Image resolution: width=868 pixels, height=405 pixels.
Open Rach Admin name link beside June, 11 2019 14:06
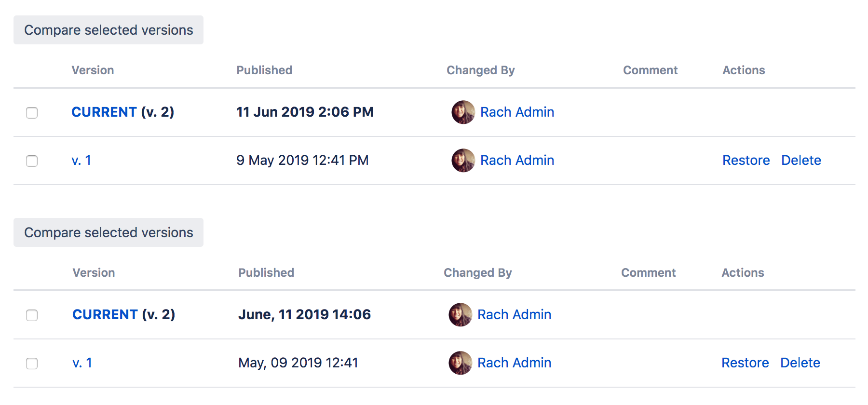[514, 315]
